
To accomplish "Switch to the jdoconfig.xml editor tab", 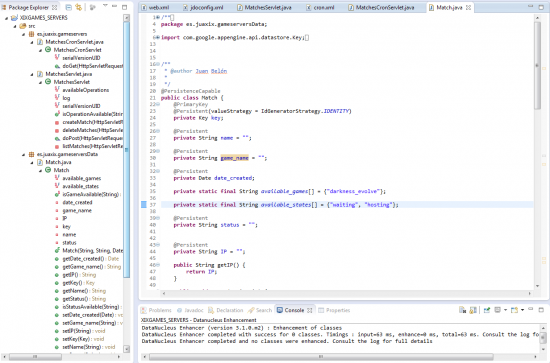I will [x=203, y=7].
